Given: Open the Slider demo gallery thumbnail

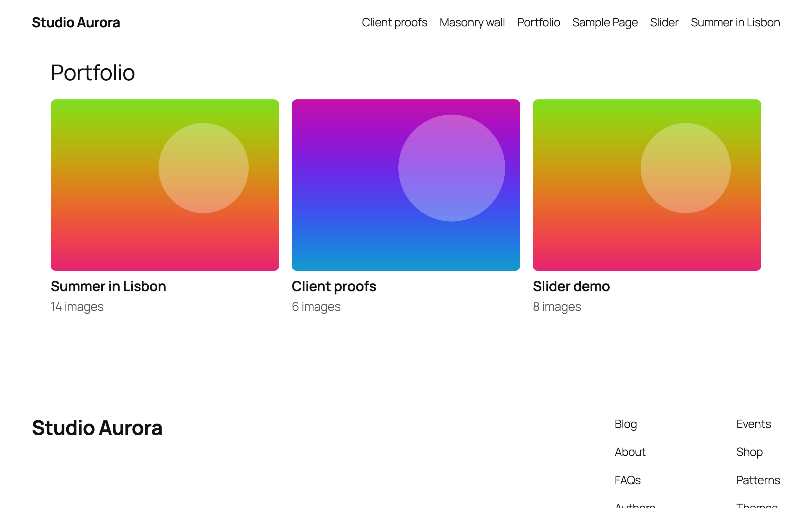Looking at the screenshot, I should [647, 185].
